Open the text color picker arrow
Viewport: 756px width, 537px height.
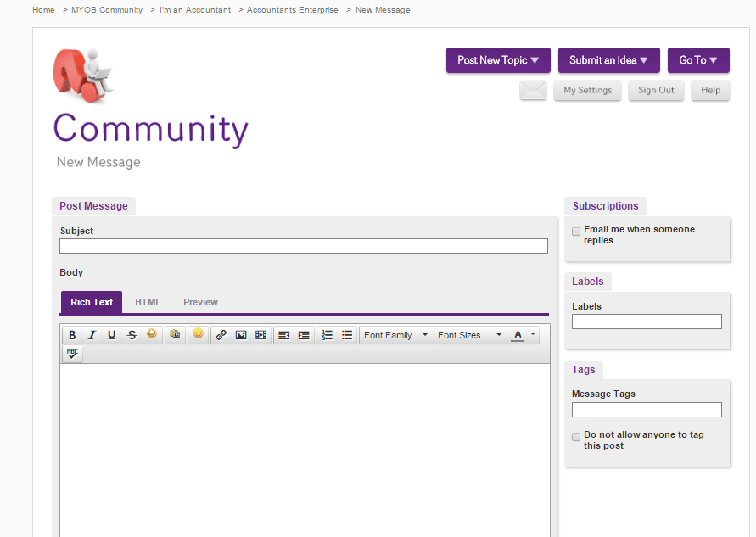pyautogui.click(x=533, y=335)
